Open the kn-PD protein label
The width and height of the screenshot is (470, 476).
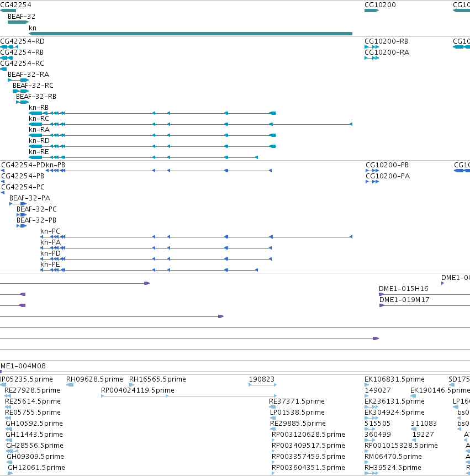(x=50, y=253)
